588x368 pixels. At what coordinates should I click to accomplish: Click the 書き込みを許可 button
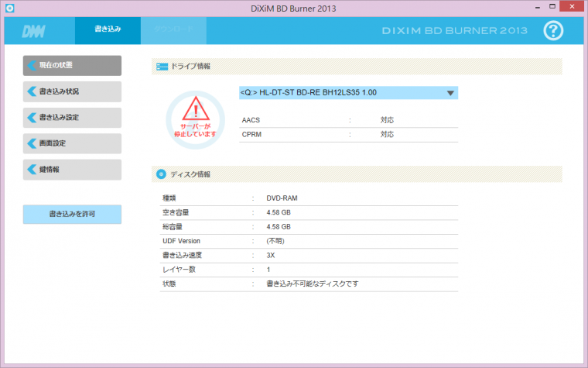(x=72, y=214)
